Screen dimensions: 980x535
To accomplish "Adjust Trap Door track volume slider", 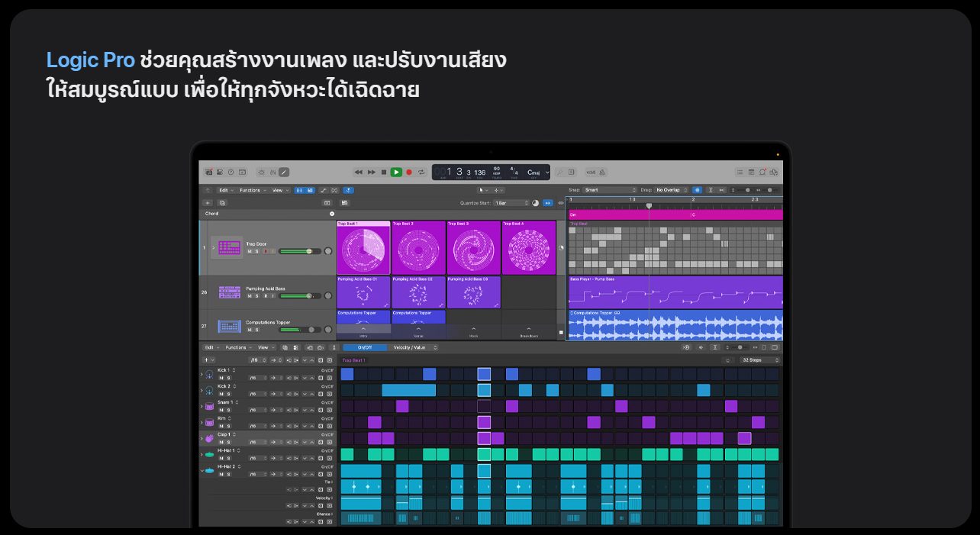I will (299, 251).
